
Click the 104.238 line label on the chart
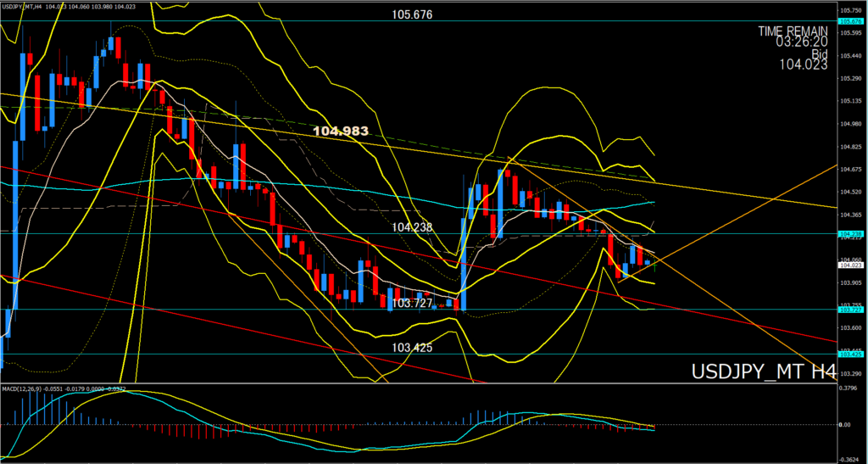[412, 227]
